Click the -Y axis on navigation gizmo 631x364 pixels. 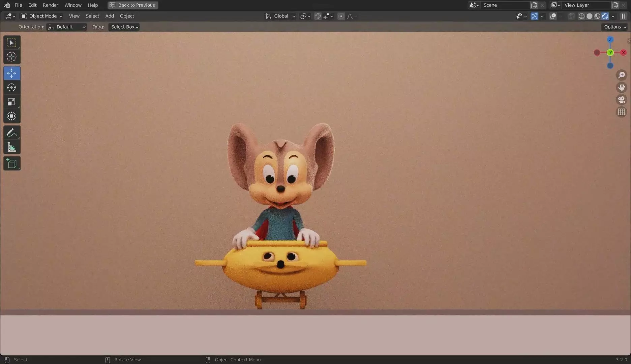pyautogui.click(x=610, y=53)
